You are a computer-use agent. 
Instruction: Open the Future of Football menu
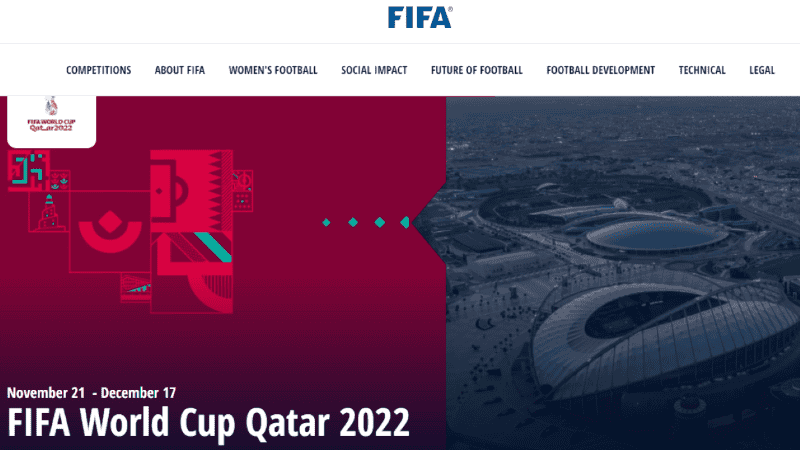477,70
